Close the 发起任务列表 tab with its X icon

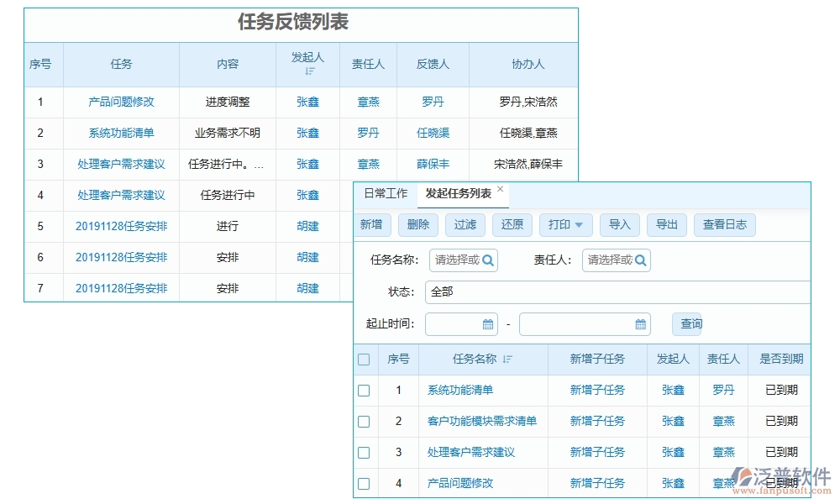click(x=500, y=188)
